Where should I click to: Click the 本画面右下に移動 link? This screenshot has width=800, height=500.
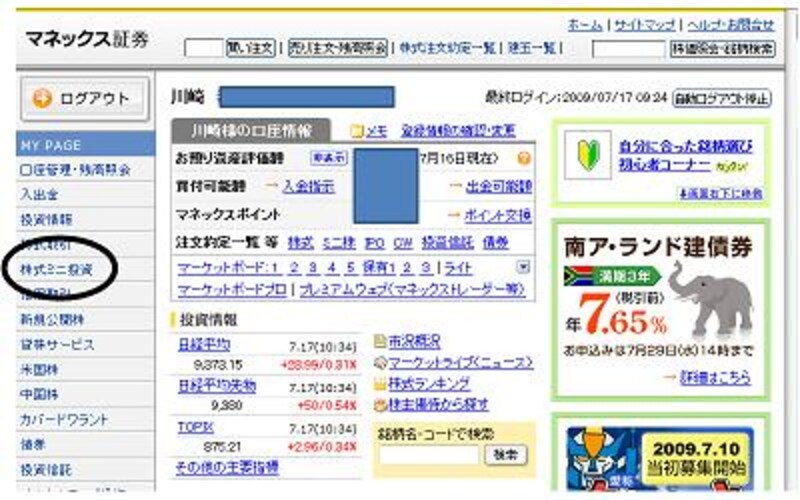pos(720,193)
